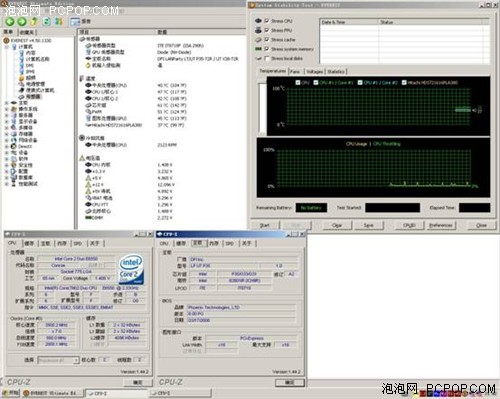Click the Intel Core 2 logo in CPU-Z
Viewport: 500px width, 399px height.
tap(131, 269)
